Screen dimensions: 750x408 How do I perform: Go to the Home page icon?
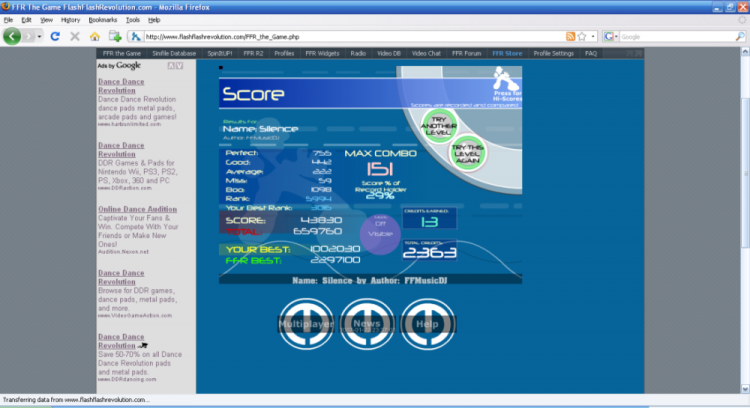pyautogui.click(x=94, y=36)
